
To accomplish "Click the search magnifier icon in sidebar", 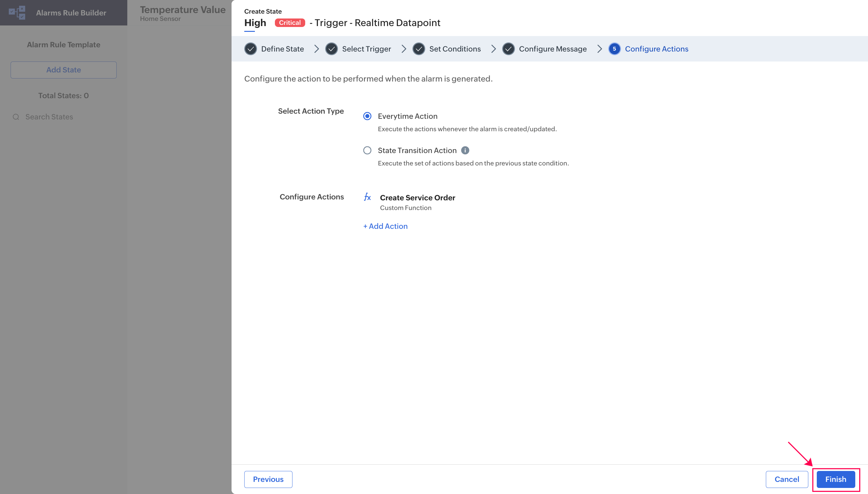I will point(16,117).
